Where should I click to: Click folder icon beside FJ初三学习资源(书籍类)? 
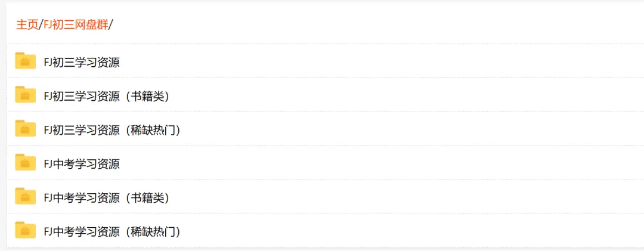25,95
